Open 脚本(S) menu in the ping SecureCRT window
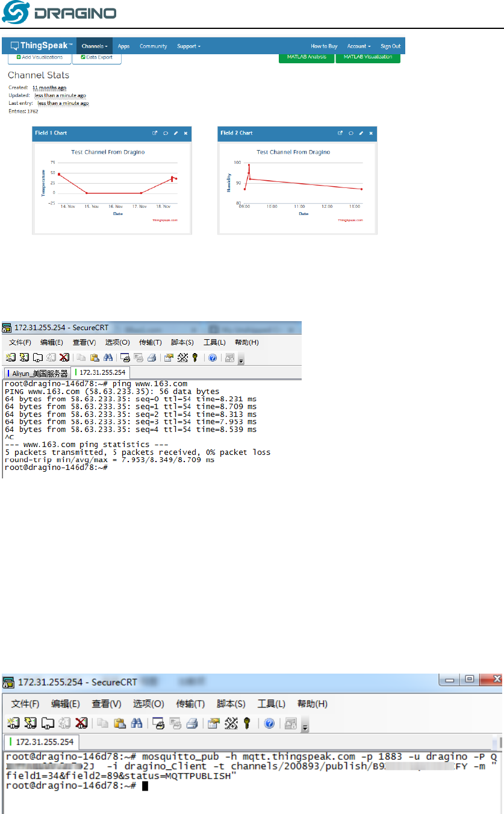 tap(182, 342)
